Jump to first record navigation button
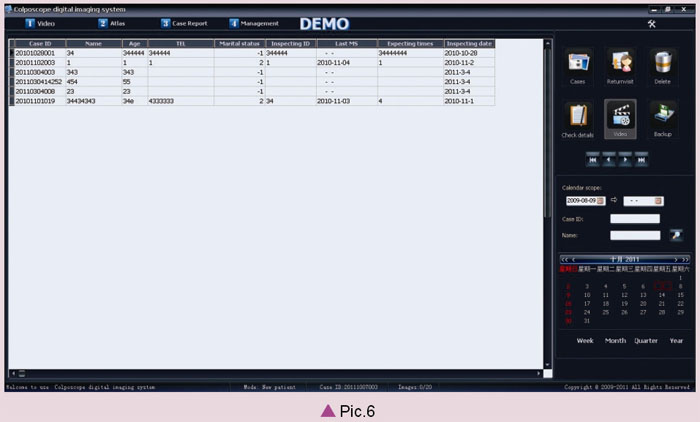700x422 pixels. [x=592, y=159]
